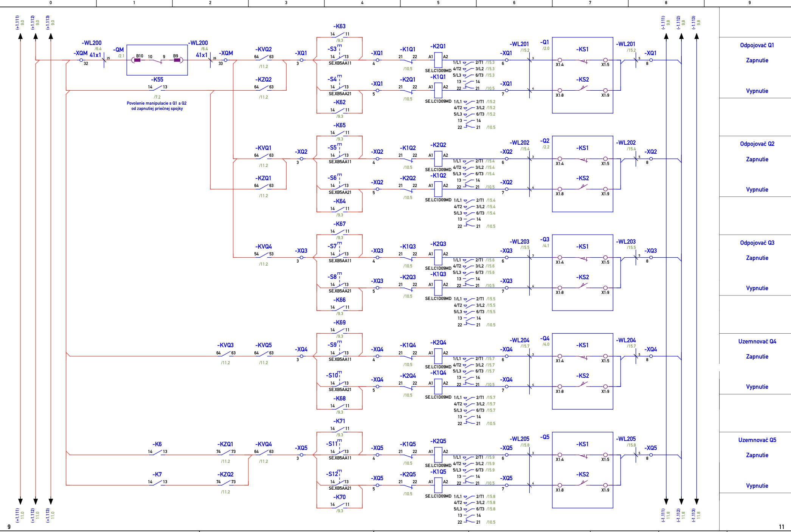Follow the /2.1 cross-reference beside -QM
This screenshot has width=791, height=532.
121,56
